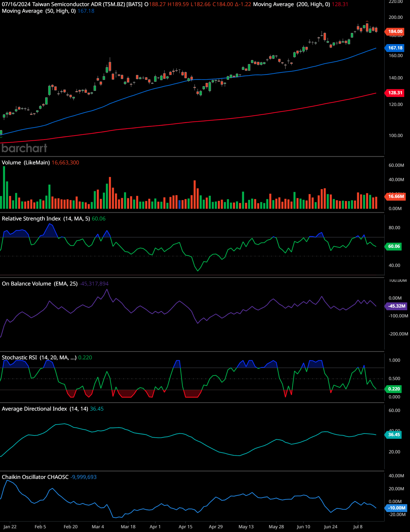Click the 200.00 price axis label
Viewport: 410px width, 532px height.
(x=396, y=17)
